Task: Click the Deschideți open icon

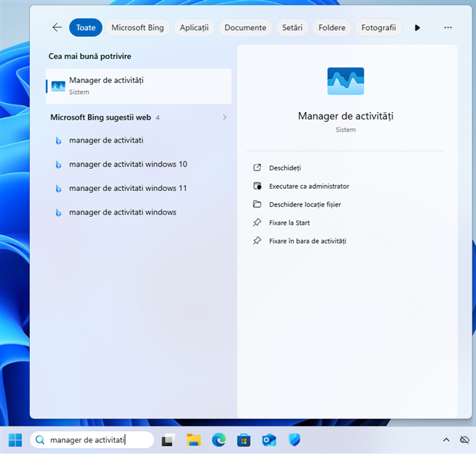Action: [257, 167]
